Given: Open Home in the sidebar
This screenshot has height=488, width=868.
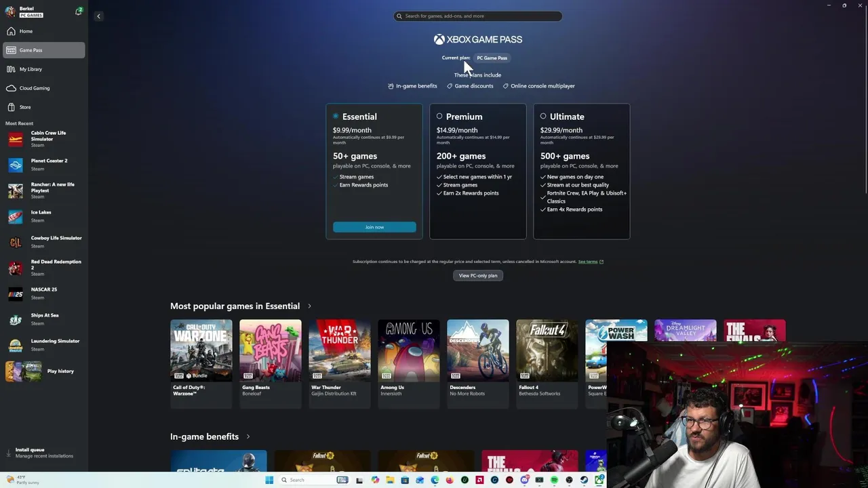Looking at the screenshot, I should [x=44, y=31].
